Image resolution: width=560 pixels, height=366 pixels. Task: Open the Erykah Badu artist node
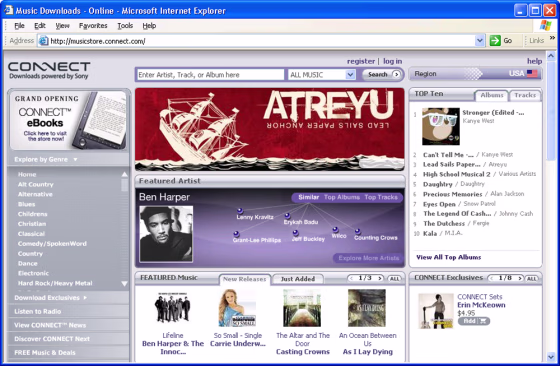point(287,216)
